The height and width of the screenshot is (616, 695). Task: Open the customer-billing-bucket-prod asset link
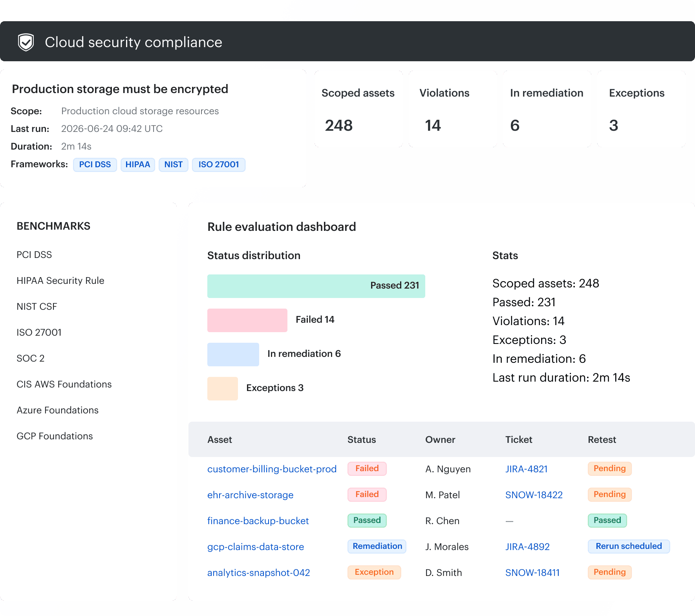click(272, 469)
